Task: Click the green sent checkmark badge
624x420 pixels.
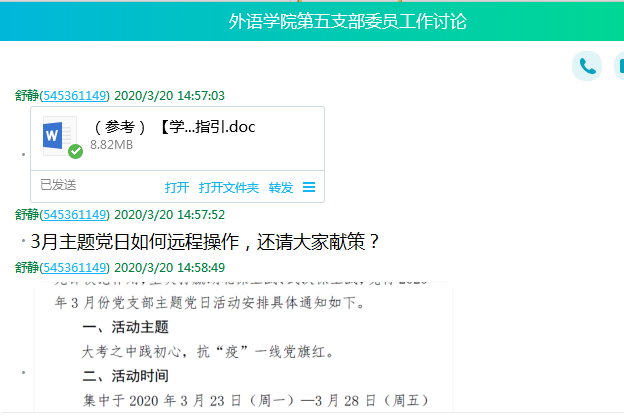Action: pyautogui.click(x=75, y=152)
